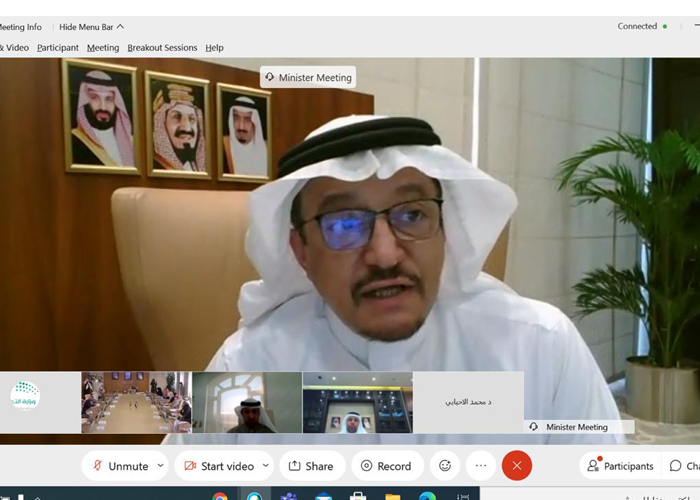Open Microsoft Edge from the taskbar

pos(427,495)
